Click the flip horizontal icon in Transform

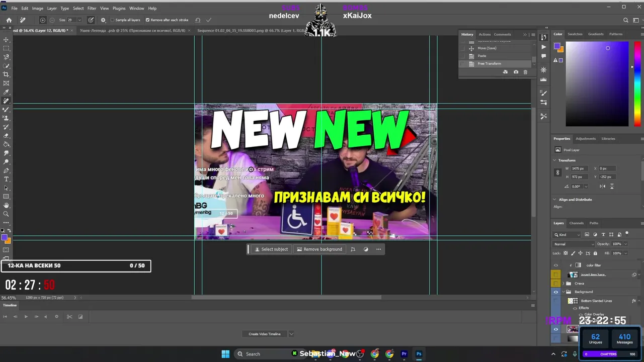click(x=602, y=186)
